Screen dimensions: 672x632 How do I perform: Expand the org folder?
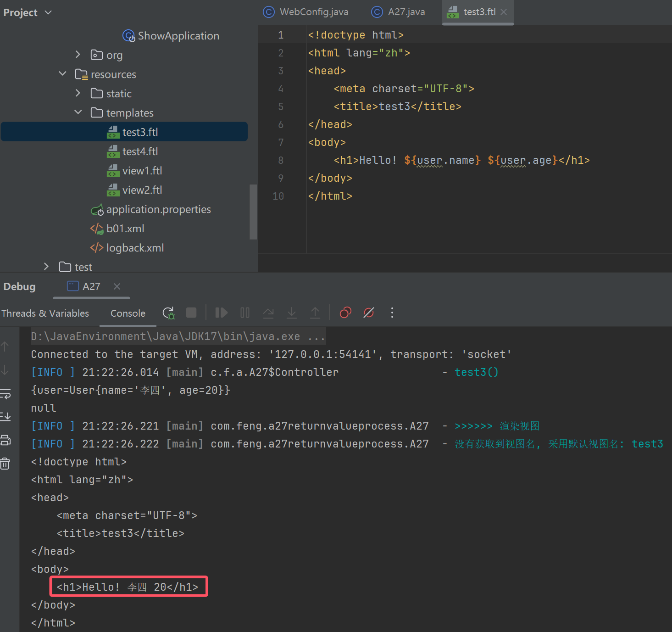click(78, 55)
